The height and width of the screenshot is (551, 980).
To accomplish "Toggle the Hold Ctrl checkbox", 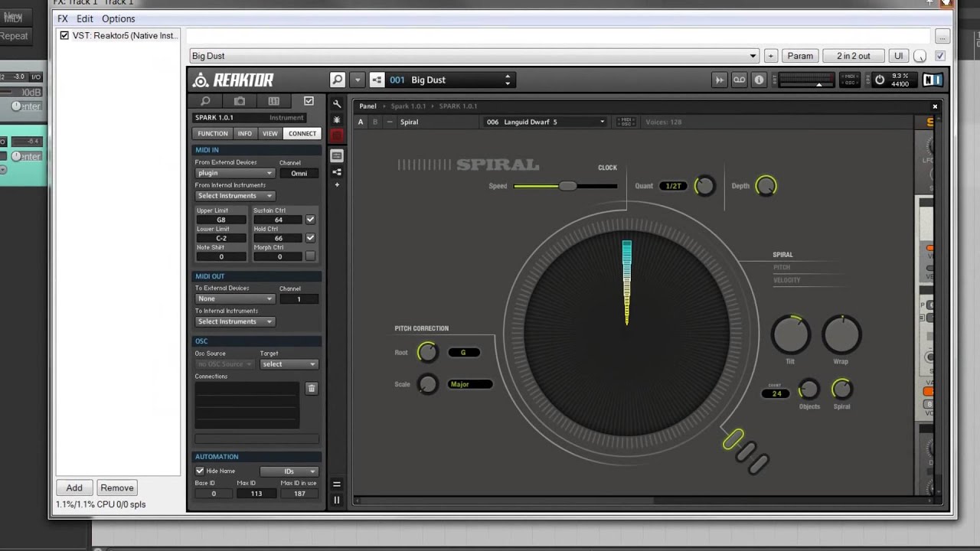I will (310, 238).
